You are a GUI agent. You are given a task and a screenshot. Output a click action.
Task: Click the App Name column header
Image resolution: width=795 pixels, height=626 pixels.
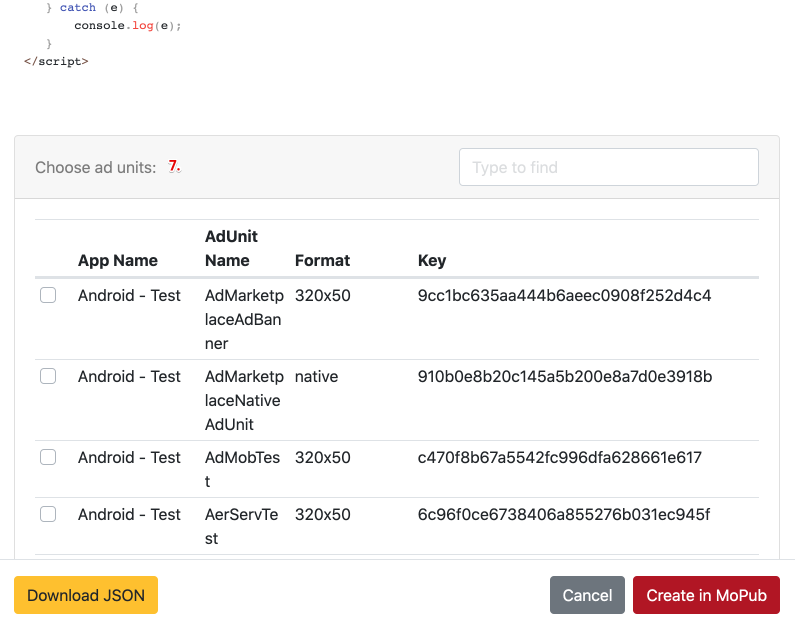pyautogui.click(x=118, y=261)
